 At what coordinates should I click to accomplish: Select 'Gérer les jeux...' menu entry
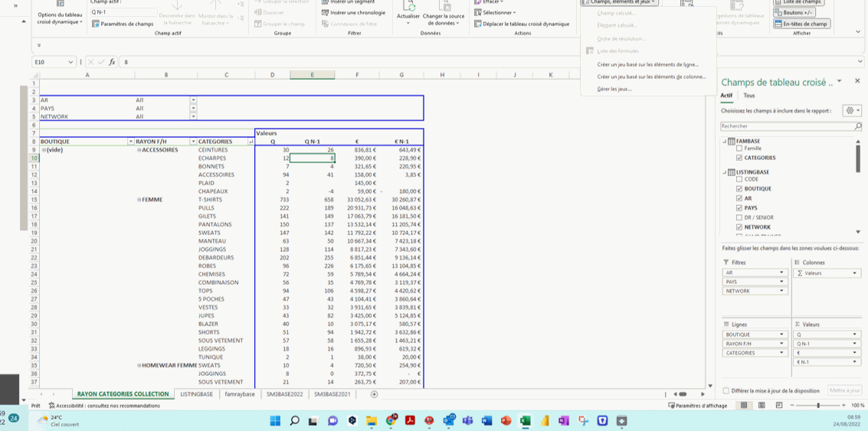[614, 89]
